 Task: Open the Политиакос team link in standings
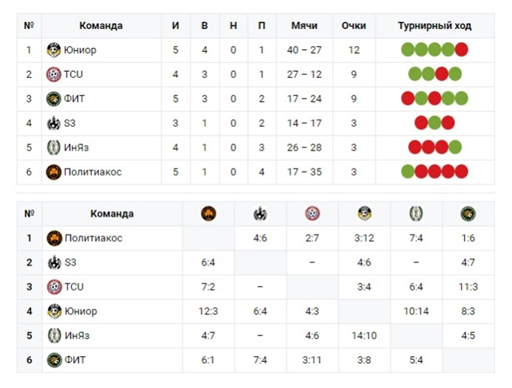pos(93,172)
